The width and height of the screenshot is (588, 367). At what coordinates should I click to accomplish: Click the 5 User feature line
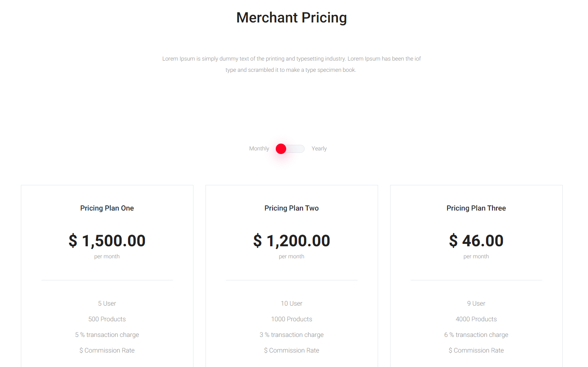click(x=107, y=304)
